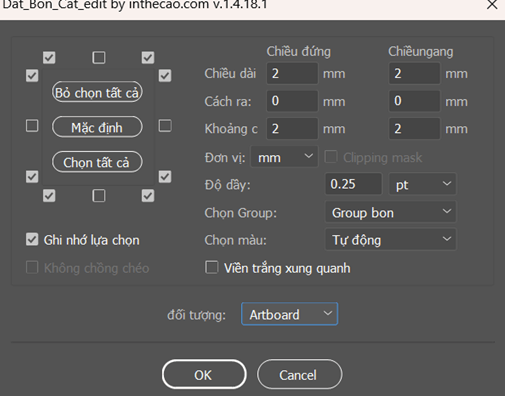This screenshot has height=396, width=505.
Task: Open the Đơn vị mm unit dropdown
Action: click(x=284, y=157)
